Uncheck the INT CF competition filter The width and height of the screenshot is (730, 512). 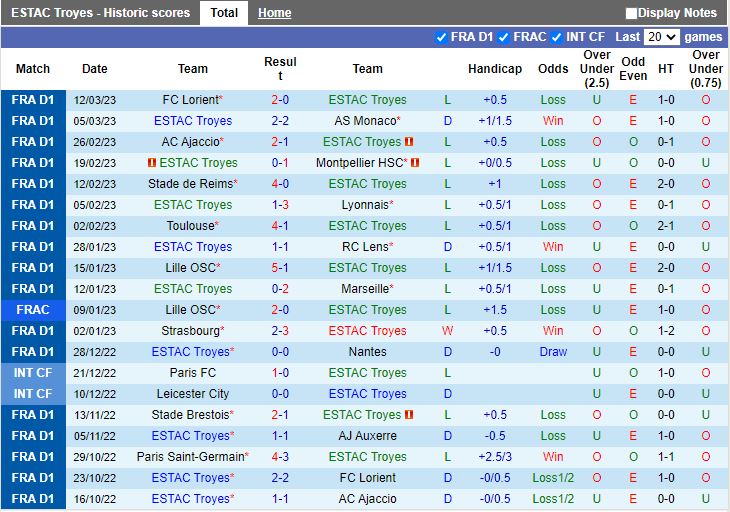556,37
